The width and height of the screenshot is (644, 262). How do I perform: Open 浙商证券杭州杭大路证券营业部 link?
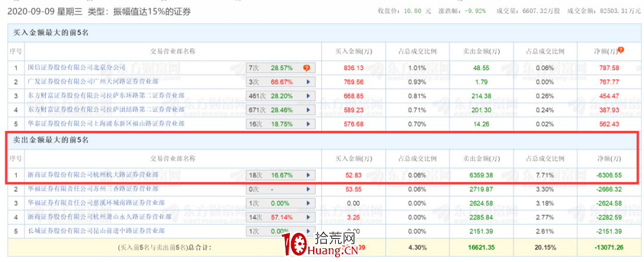[93, 174]
